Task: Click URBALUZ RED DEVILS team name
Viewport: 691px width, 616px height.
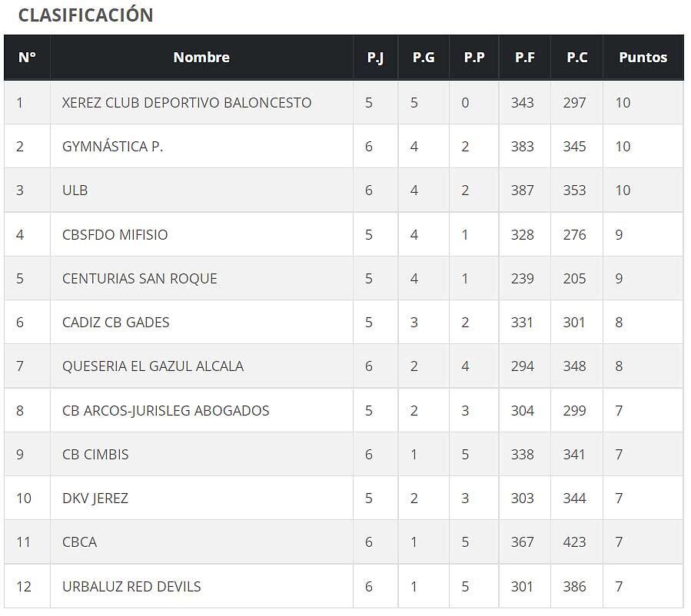Action: point(131,587)
